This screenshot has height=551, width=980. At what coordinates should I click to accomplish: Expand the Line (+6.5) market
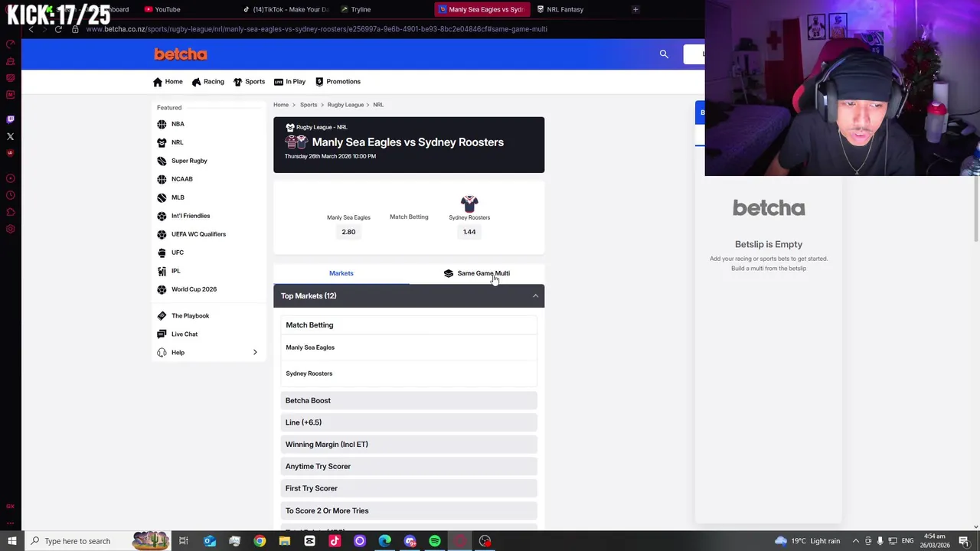tap(409, 422)
